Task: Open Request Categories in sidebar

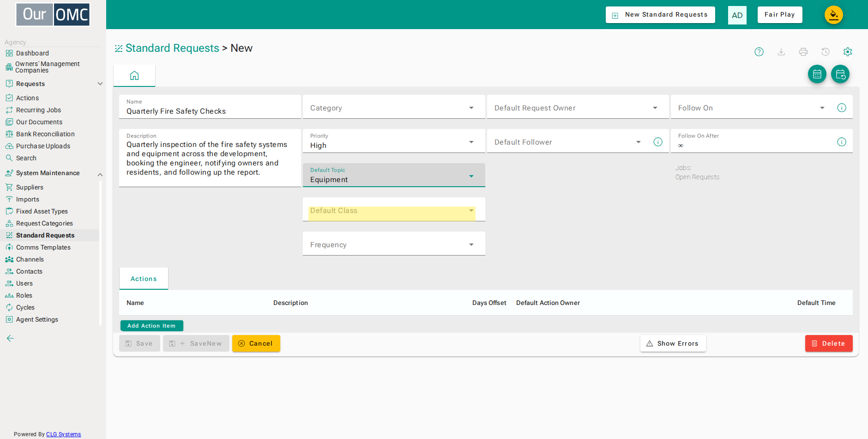Action: pos(44,223)
